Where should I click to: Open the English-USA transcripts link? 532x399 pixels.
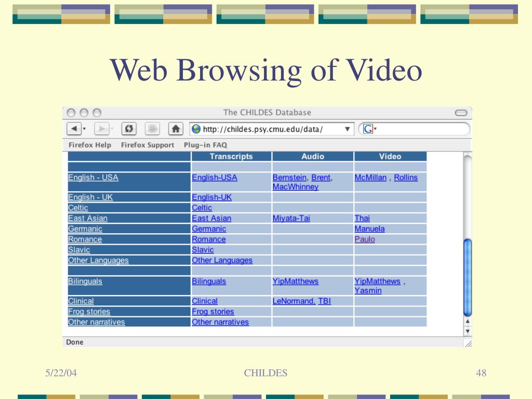[x=215, y=178]
